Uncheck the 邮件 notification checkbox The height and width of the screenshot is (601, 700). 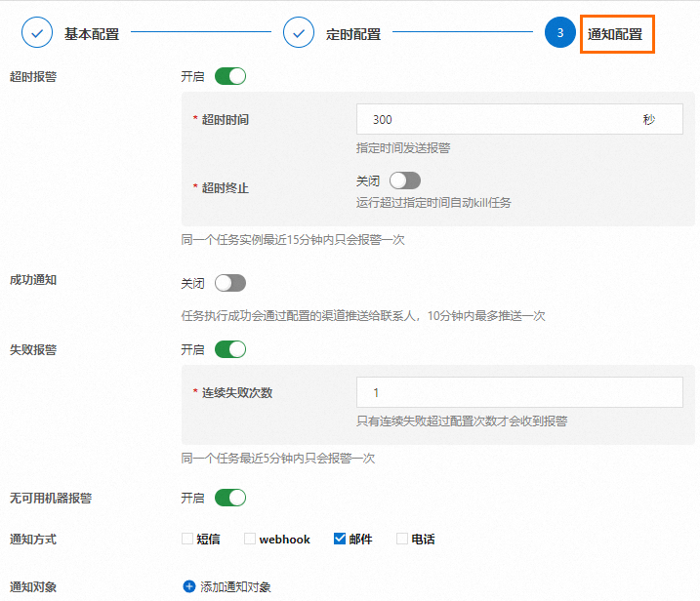340,539
